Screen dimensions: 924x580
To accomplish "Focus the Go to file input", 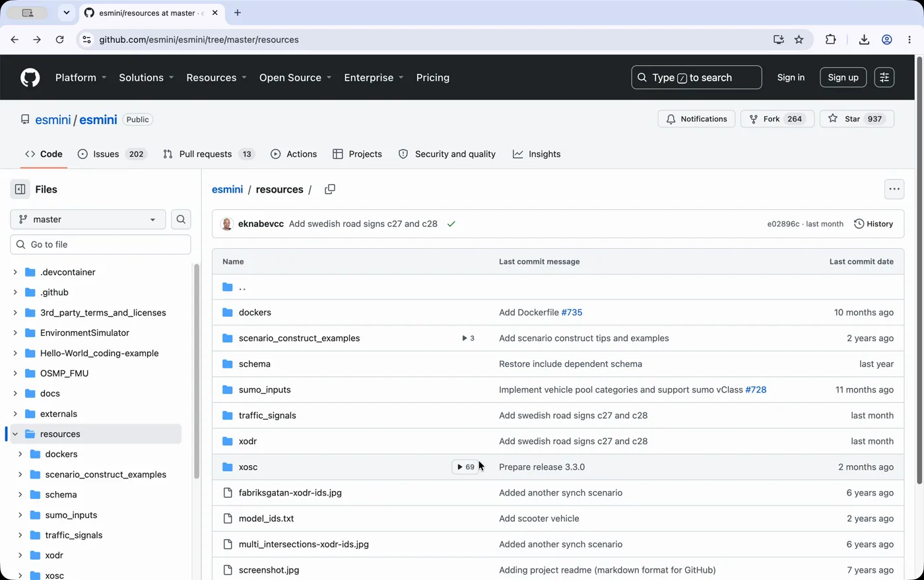I will (100, 244).
